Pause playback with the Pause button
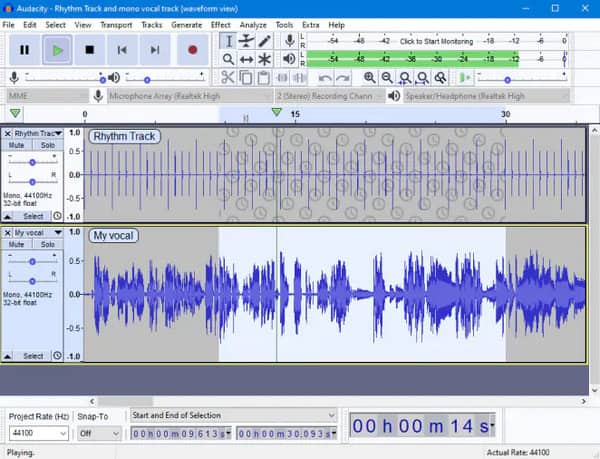 coord(24,50)
